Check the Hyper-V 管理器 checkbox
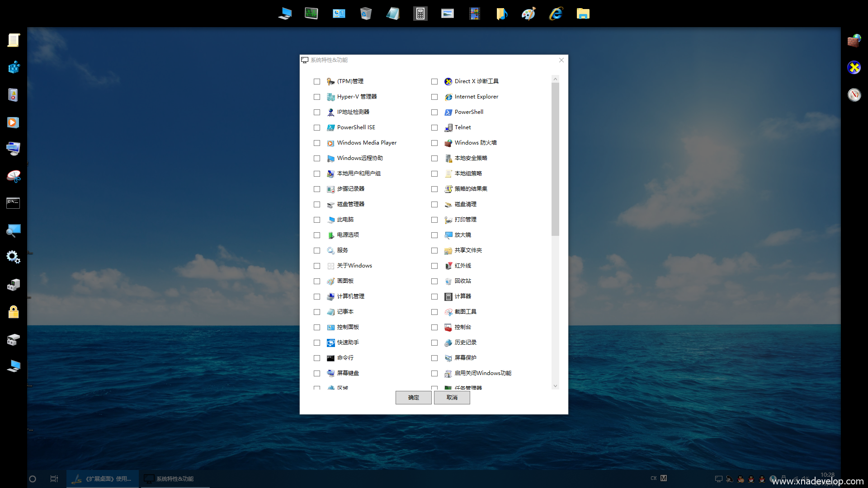 [317, 97]
